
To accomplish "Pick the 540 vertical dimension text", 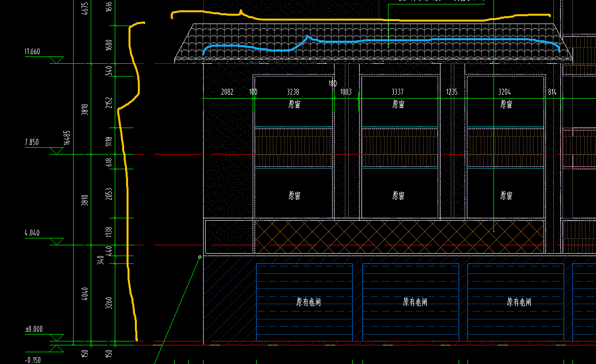I will pos(109,70).
